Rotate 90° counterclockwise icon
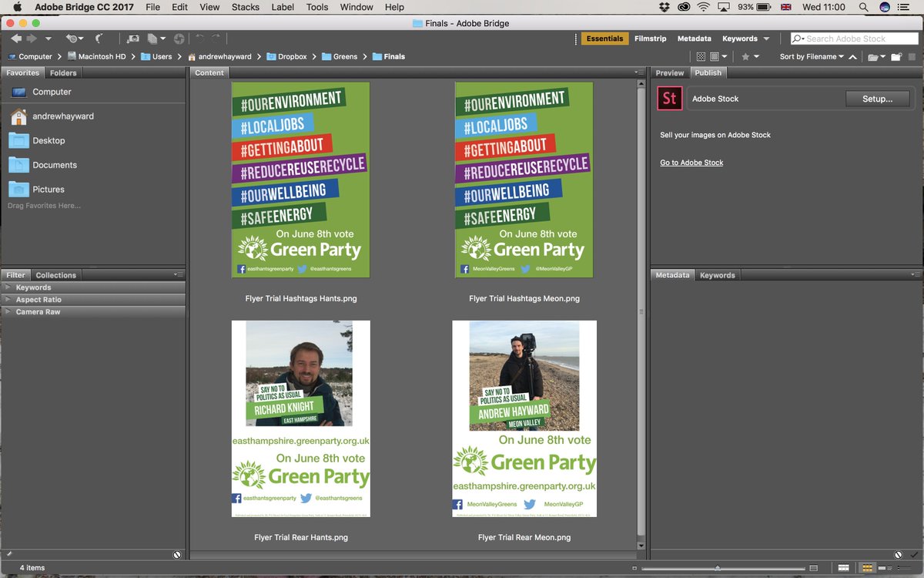The width and height of the screenshot is (924, 578). pos(200,39)
